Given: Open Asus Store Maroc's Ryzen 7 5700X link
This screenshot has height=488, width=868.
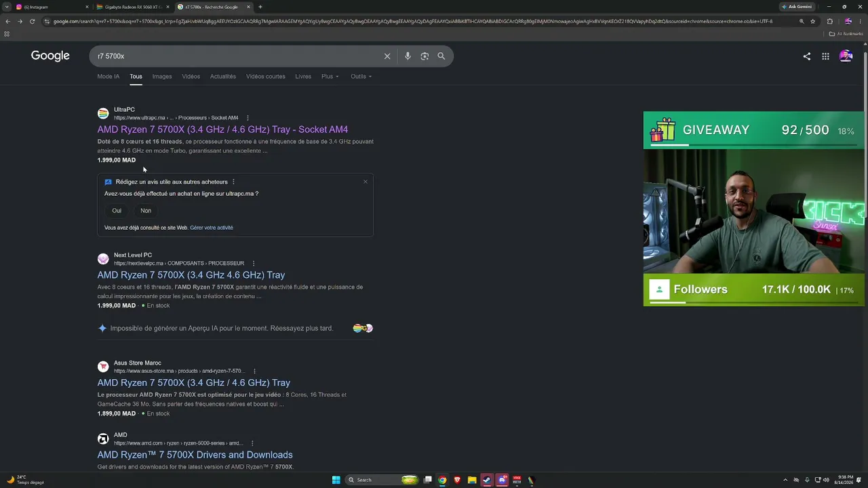Looking at the screenshot, I should click(194, 383).
